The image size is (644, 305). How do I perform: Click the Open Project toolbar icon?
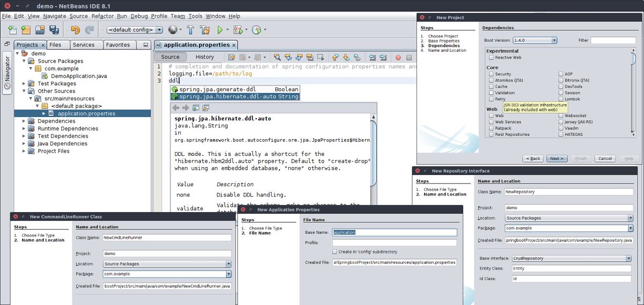(x=40, y=30)
